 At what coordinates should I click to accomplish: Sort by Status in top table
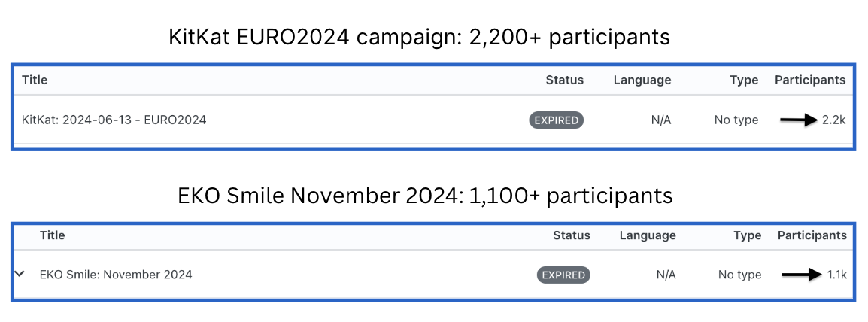click(565, 80)
